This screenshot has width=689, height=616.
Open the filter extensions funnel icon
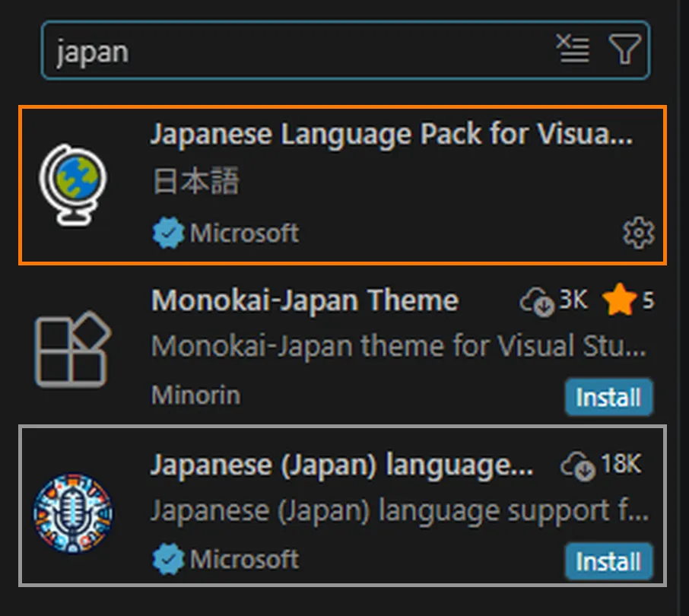624,49
